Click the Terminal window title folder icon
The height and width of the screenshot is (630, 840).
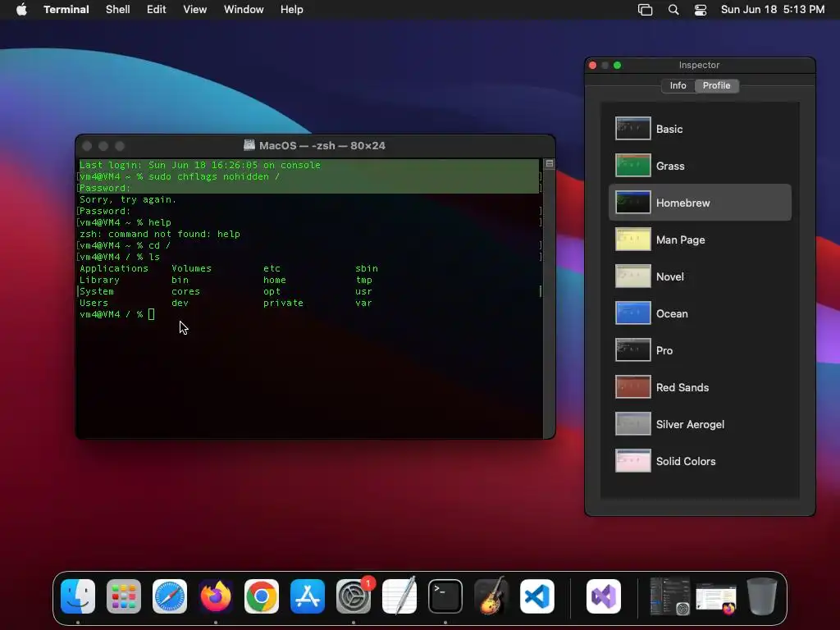(x=249, y=145)
